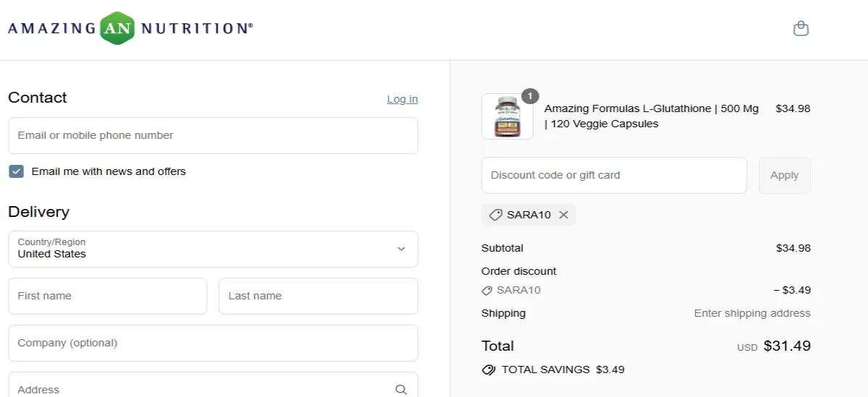This screenshot has width=868, height=397.
Task: Remove the SARA10 discount code tag
Action: pos(563,215)
